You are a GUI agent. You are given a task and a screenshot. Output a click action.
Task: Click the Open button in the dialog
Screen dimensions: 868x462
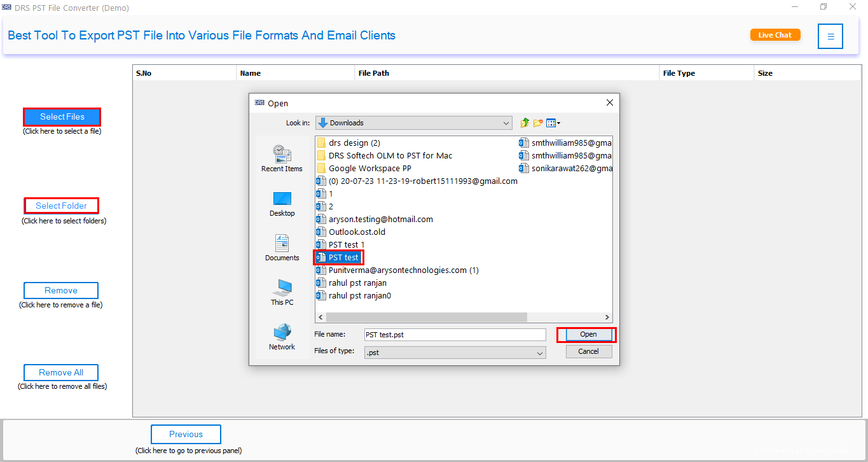pos(588,334)
